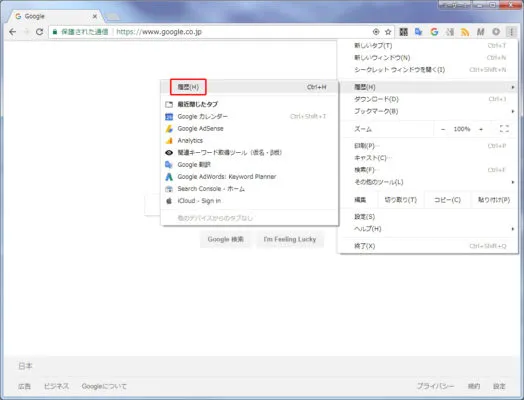
Task: Open Google AdWords: Keyword Planner entry
Action: pyautogui.click(x=249, y=176)
